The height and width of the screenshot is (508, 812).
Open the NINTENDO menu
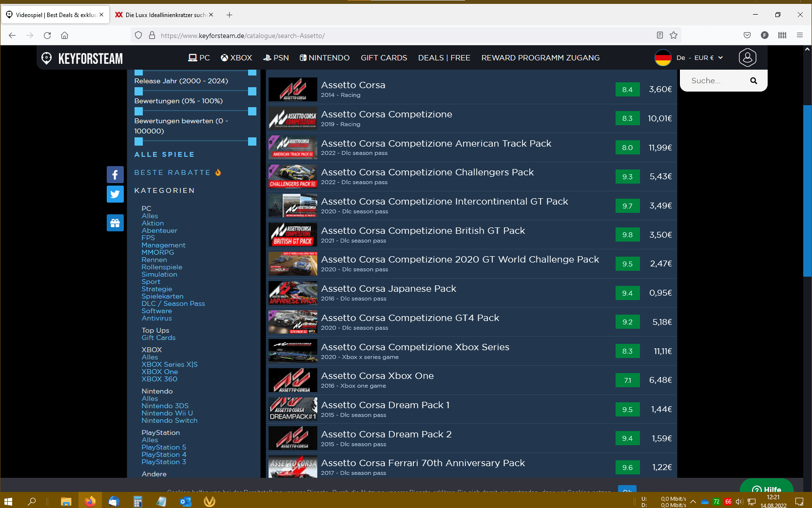[x=325, y=57]
